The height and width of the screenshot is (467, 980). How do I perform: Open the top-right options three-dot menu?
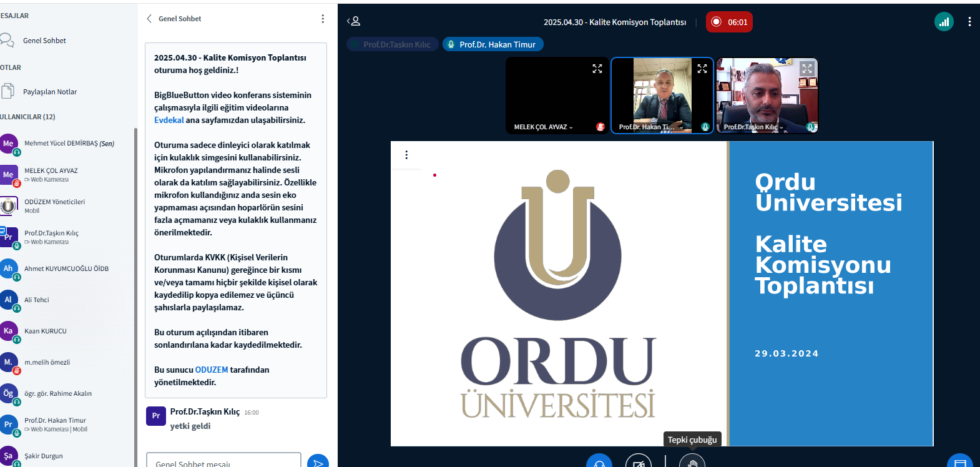[x=969, y=22]
